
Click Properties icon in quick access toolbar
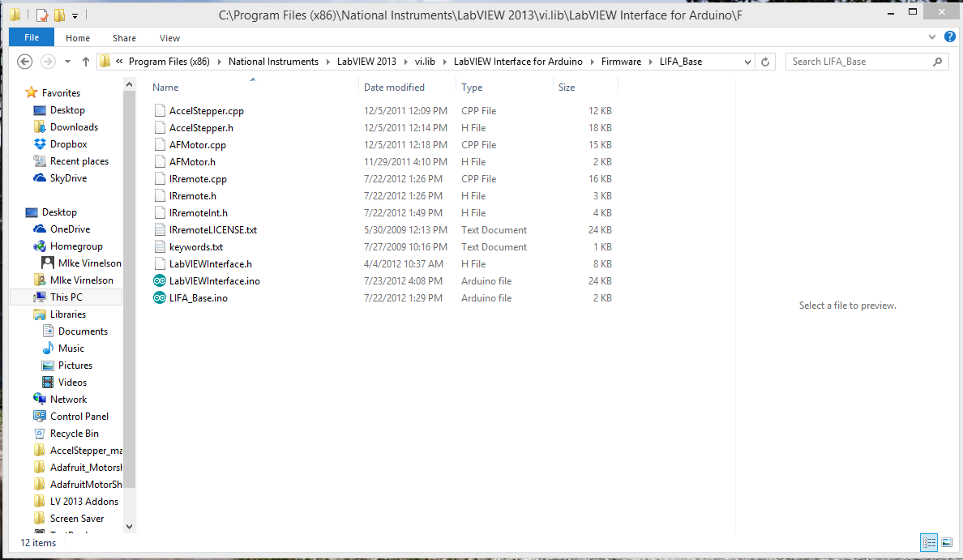click(x=42, y=15)
